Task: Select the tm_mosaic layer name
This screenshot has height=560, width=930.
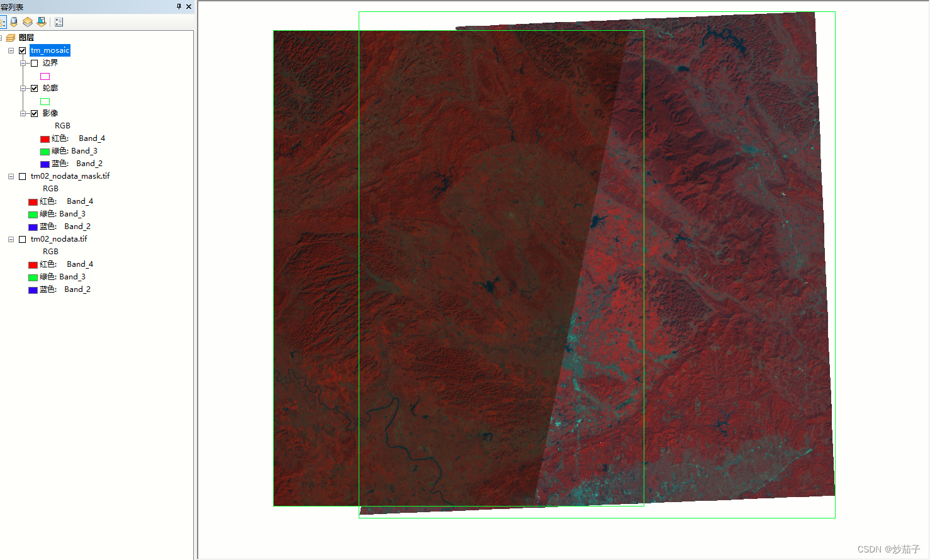Action: tap(50, 50)
